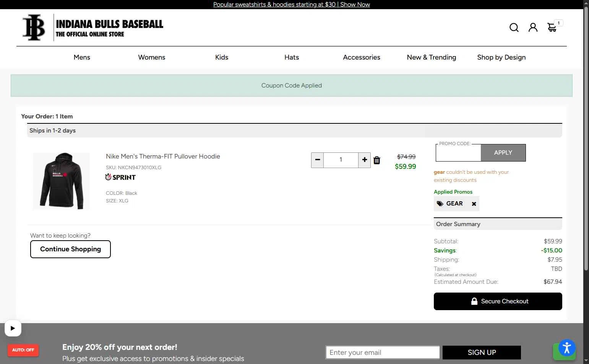The width and height of the screenshot is (589, 364).
Task: Click the Coupon Code Applied message
Action: (292, 86)
